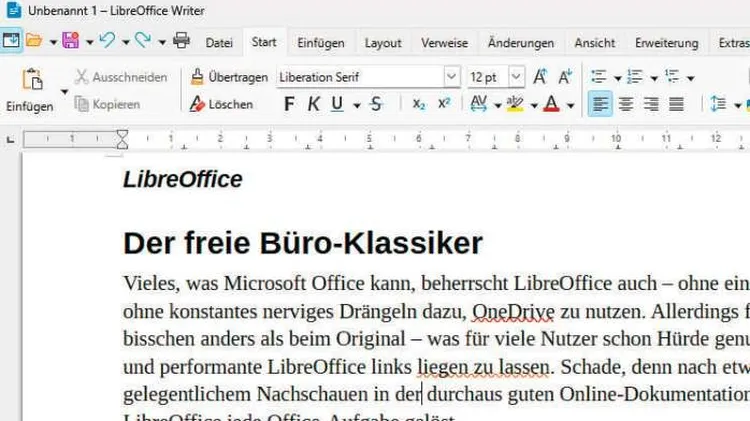Expand the 12 pt font size dropdown
The height and width of the screenshot is (421, 750).
pyautogui.click(x=516, y=77)
